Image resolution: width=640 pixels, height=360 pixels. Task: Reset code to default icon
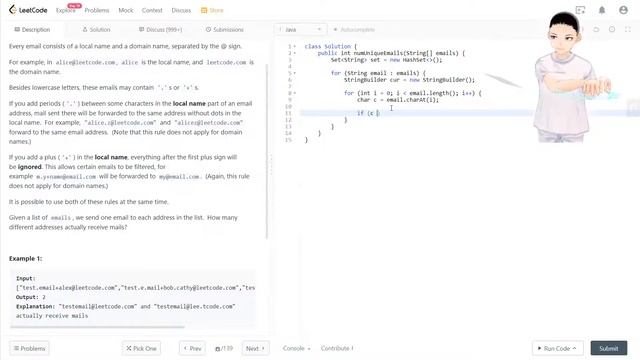(x=596, y=29)
